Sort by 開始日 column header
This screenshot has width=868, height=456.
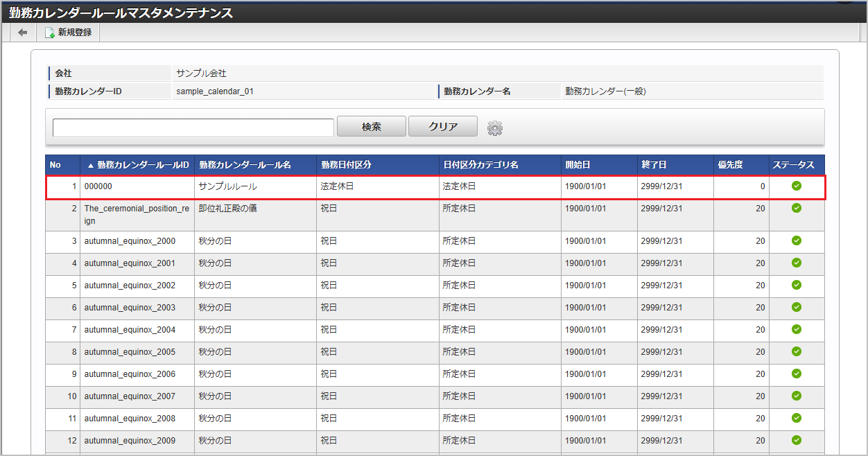(577, 165)
